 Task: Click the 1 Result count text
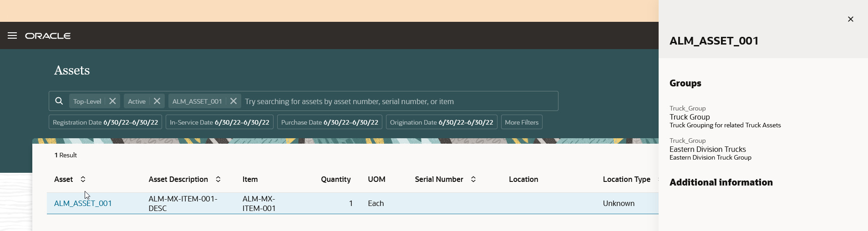[66, 155]
